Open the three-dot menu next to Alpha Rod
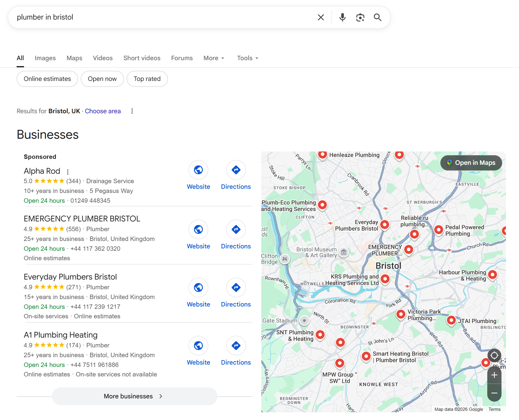The height and width of the screenshot is (420, 519). pos(68,172)
